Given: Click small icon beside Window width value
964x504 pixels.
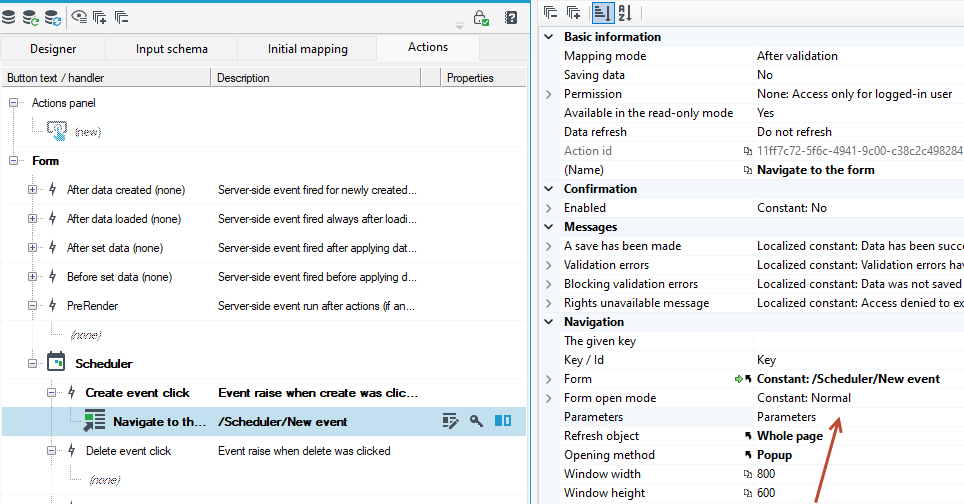Looking at the screenshot, I should [x=748, y=474].
